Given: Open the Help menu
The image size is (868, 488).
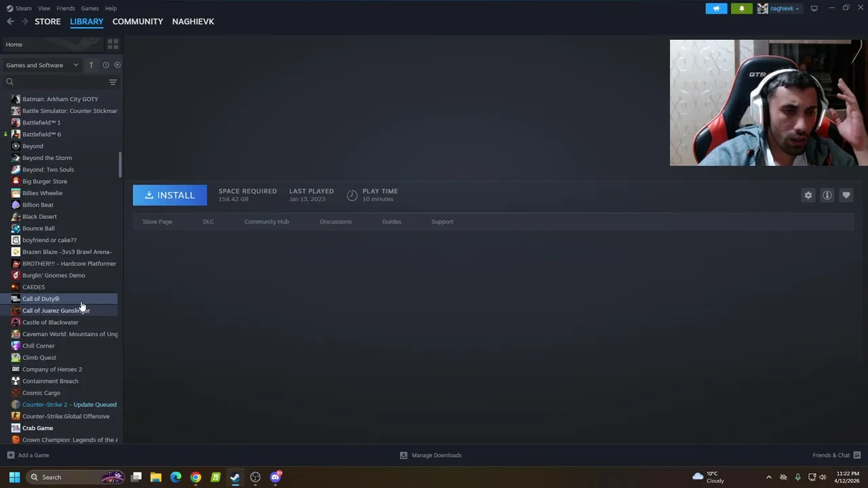Looking at the screenshot, I should (111, 8).
